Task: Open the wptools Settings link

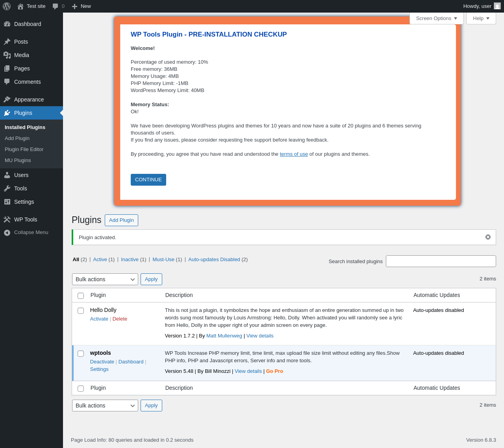Action: click(x=99, y=369)
